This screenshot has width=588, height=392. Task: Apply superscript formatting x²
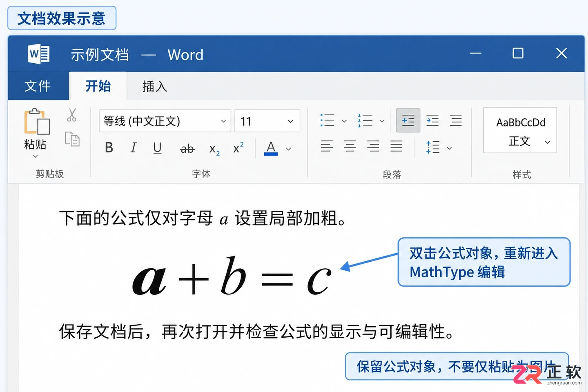(238, 147)
